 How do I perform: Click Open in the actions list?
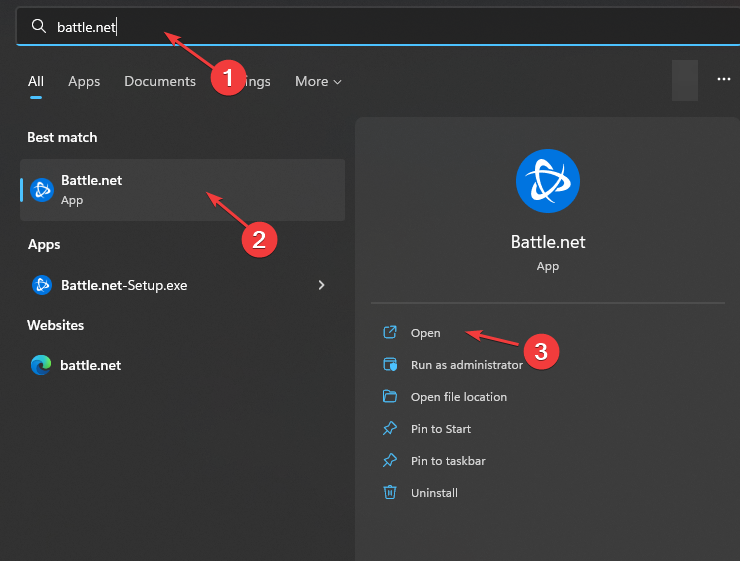(425, 333)
